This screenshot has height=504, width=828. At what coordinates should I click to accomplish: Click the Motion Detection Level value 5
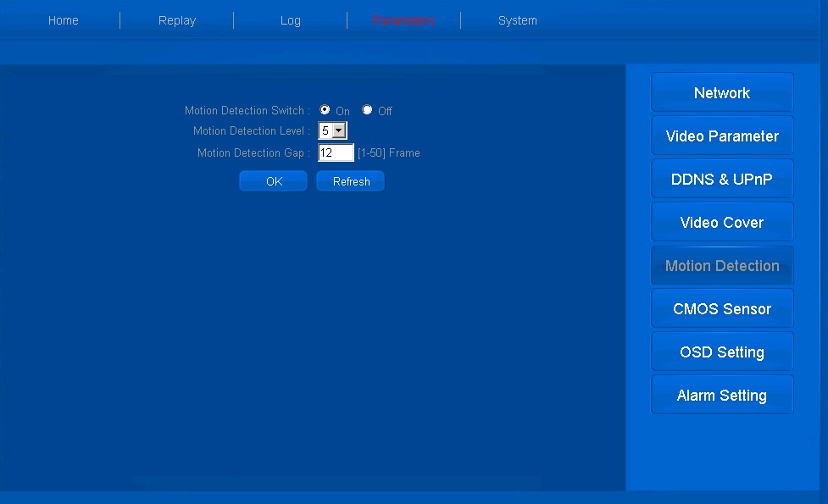click(325, 131)
